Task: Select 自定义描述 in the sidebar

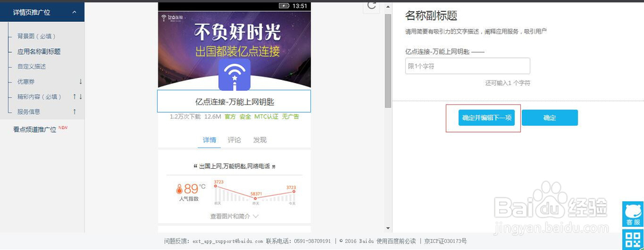Action: 31,66
